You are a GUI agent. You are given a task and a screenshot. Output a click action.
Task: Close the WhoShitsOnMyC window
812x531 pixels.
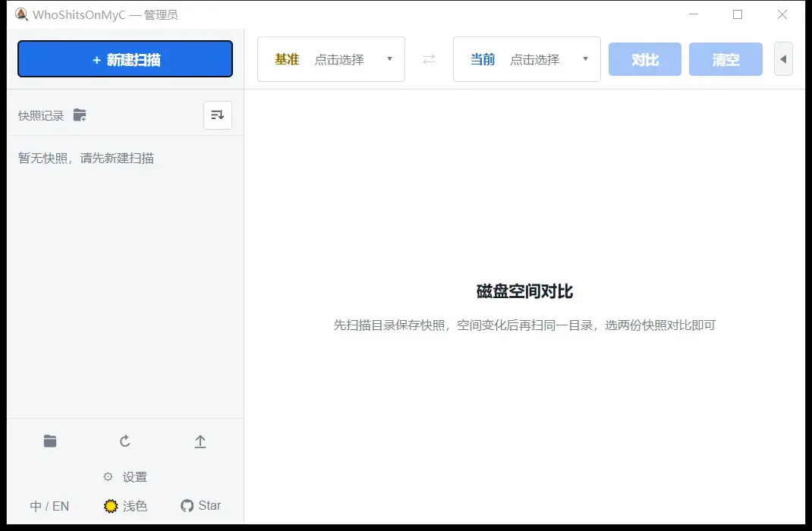coord(782,14)
